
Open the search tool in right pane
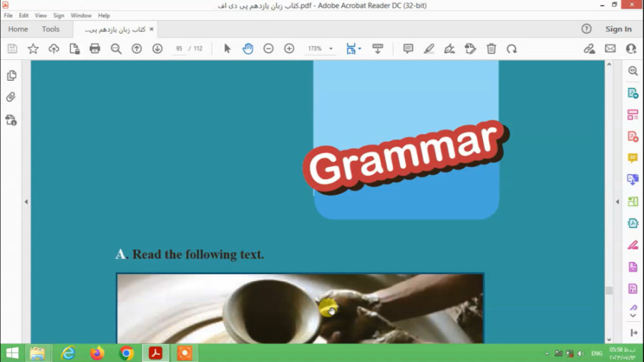pos(633,71)
